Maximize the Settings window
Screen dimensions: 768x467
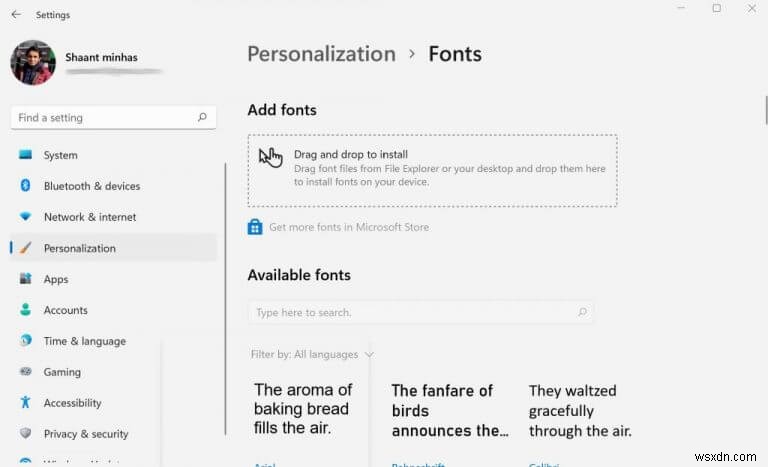pyautogui.click(x=717, y=8)
